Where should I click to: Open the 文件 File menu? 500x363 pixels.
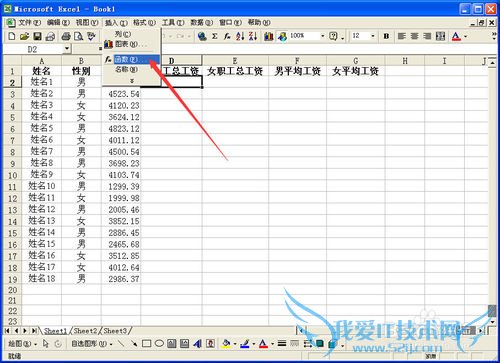(29, 22)
